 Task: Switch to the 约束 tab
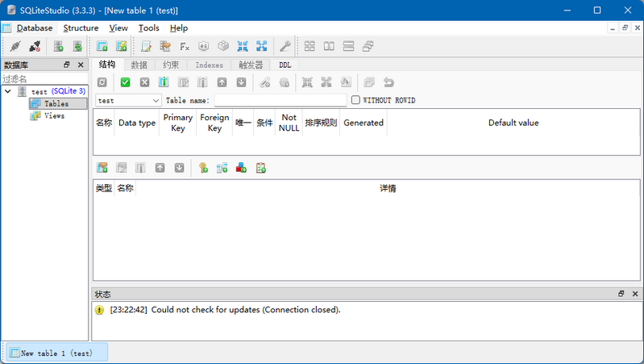coord(171,65)
